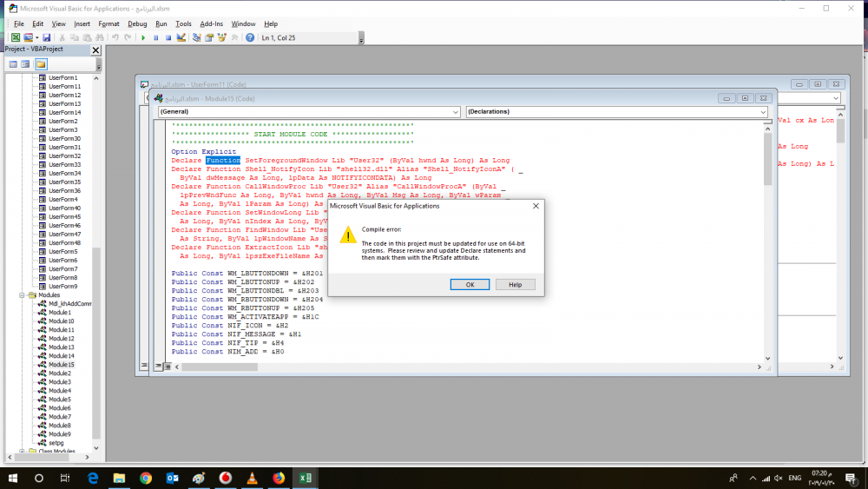Viewport: 868px width, 489px height.
Task: Click the Toolbox hammer-wrench icon
Action: (234, 37)
